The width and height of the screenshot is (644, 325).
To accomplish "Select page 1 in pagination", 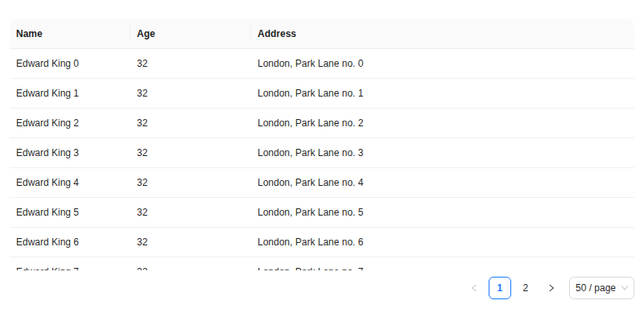I will [500, 288].
